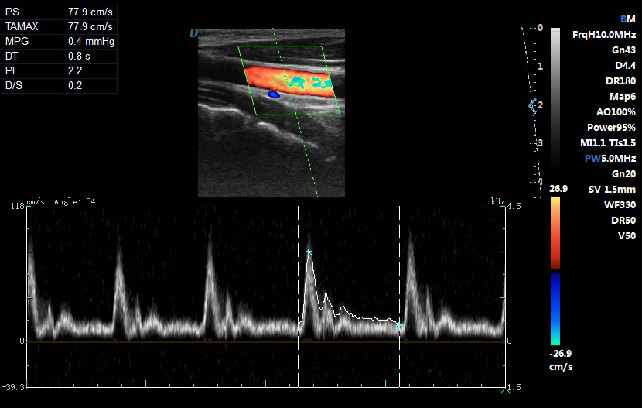Select the 0.4 mmHg MPG value
The height and width of the screenshot is (409, 643).
pyautogui.click(x=91, y=41)
